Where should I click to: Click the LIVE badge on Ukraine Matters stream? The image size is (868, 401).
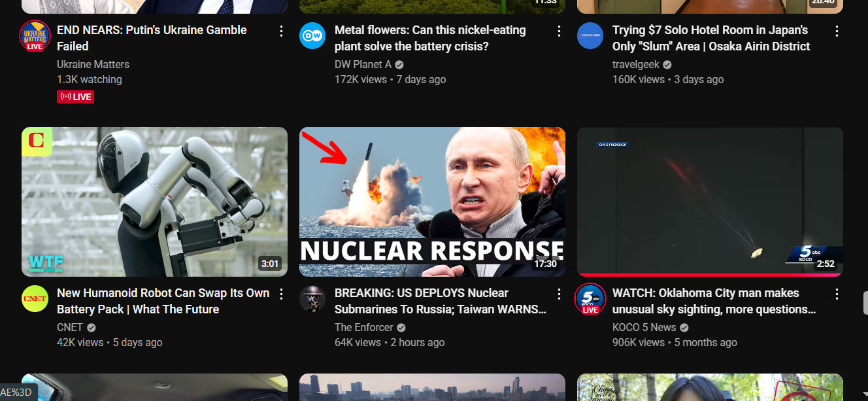[x=75, y=96]
